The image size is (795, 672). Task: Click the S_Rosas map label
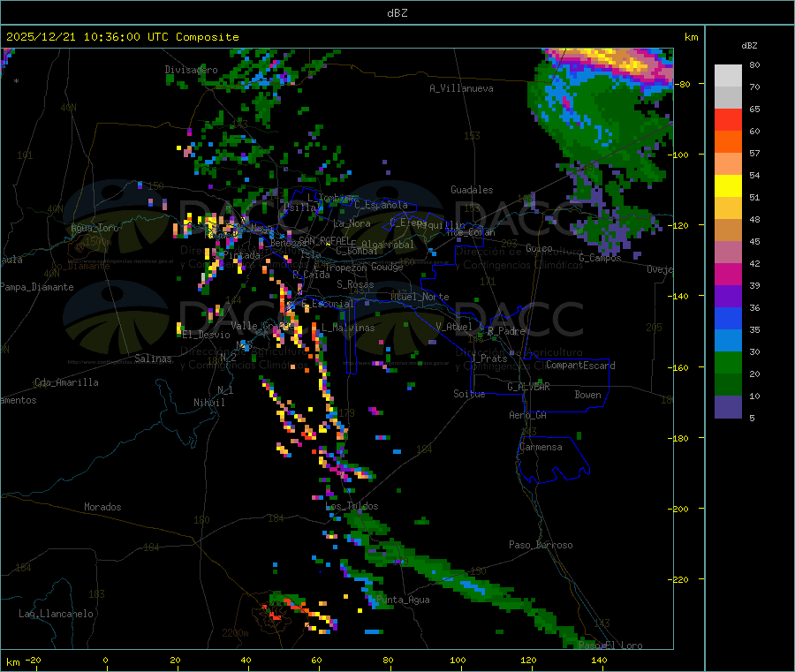tap(355, 284)
